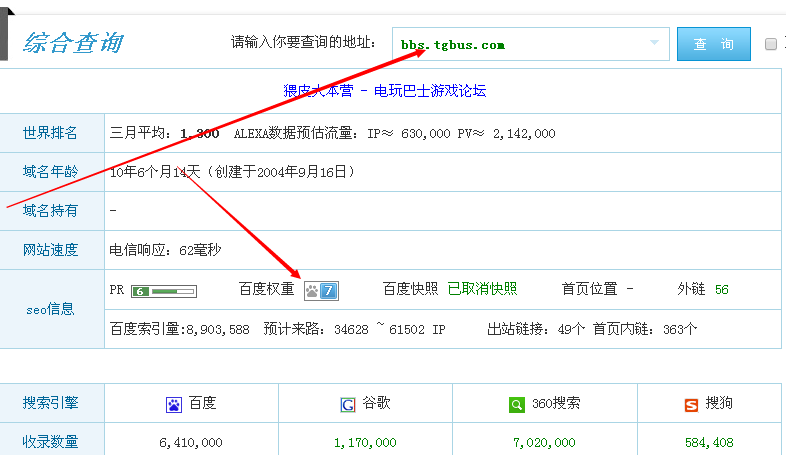Click the 综合查询 page heading
This screenshot has width=786, height=455.
(x=73, y=43)
